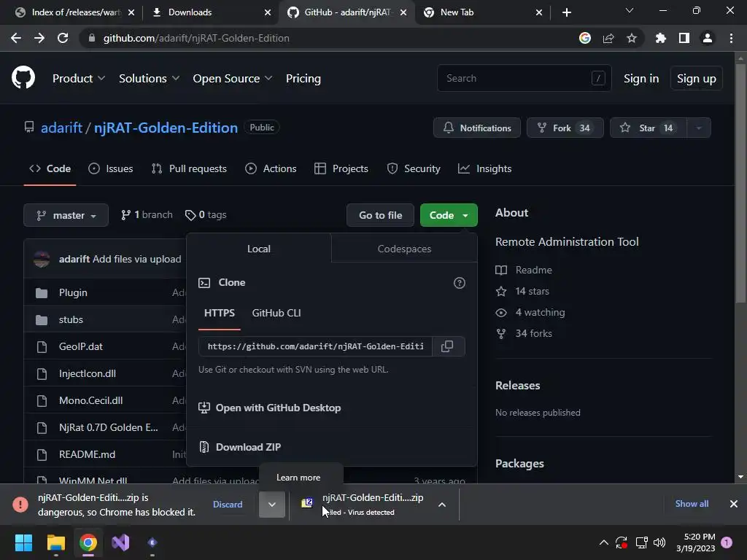The image size is (747, 560).
Task: Open site info lock icon
Action: pos(92,38)
